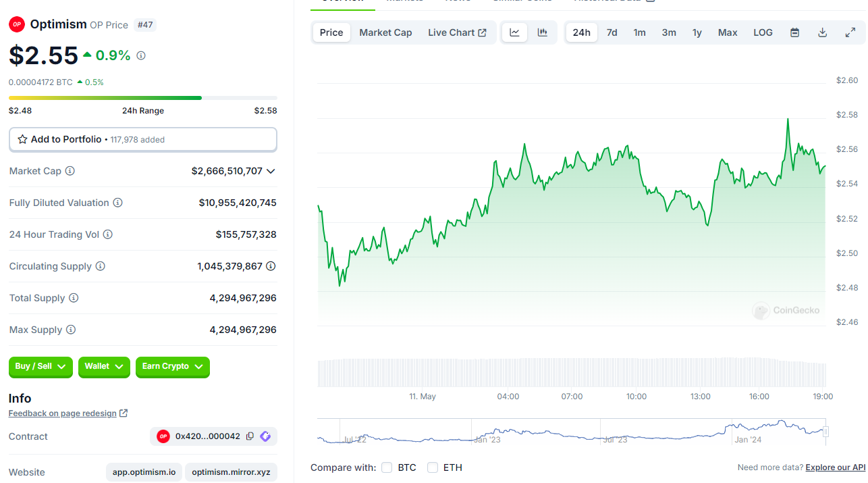The width and height of the screenshot is (868, 483).
Task: Open the Market Cap info tooltip icon
Action: tap(70, 171)
